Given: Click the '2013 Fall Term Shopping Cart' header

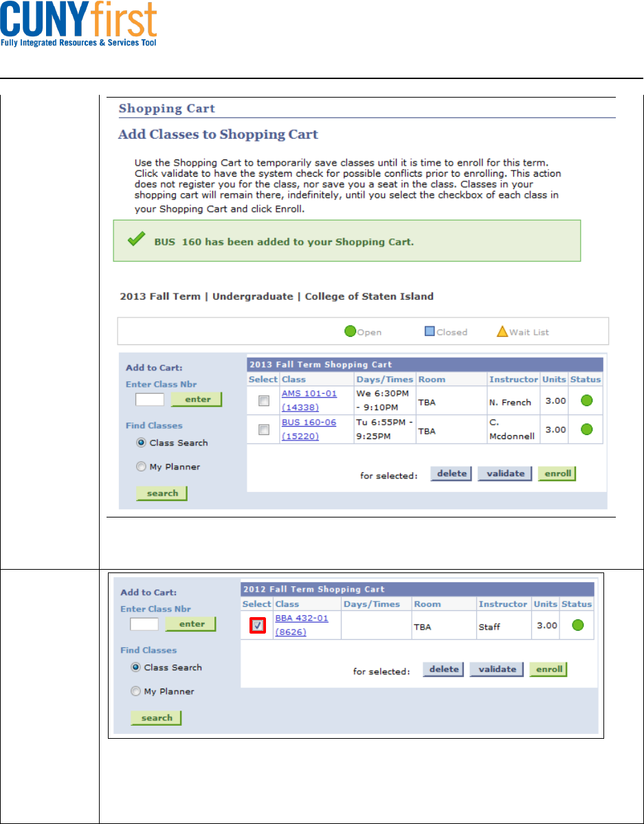Looking at the screenshot, I should pyautogui.click(x=425, y=364).
